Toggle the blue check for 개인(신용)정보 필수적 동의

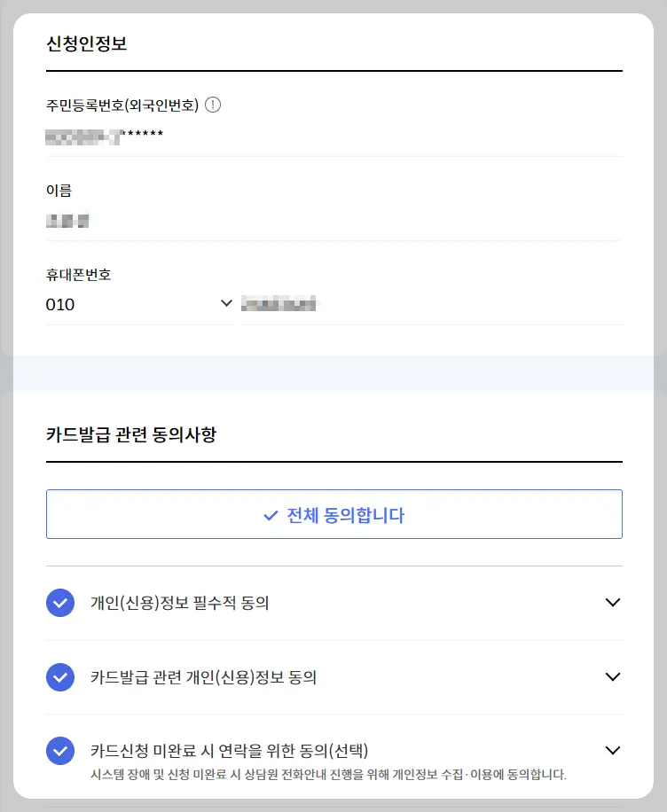click(59, 602)
